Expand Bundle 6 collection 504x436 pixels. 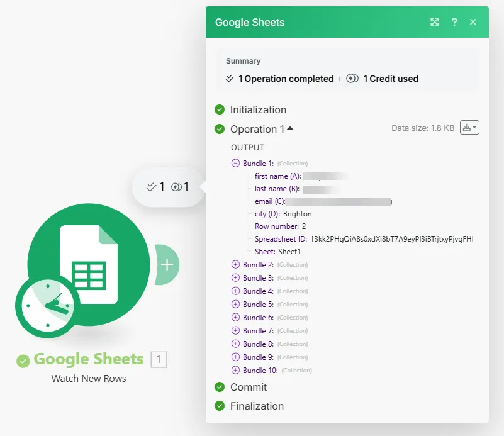tap(235, 317)
